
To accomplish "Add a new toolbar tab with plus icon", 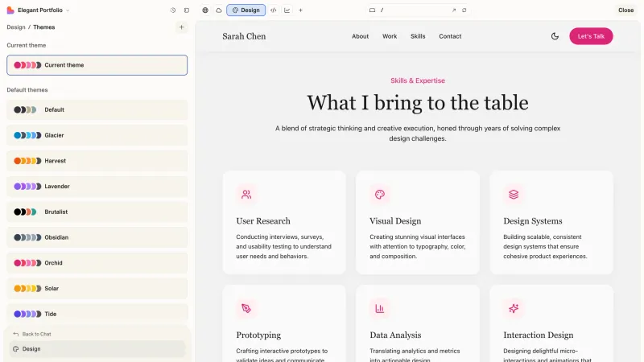I will pyautogui.click(x=300, y=10).
